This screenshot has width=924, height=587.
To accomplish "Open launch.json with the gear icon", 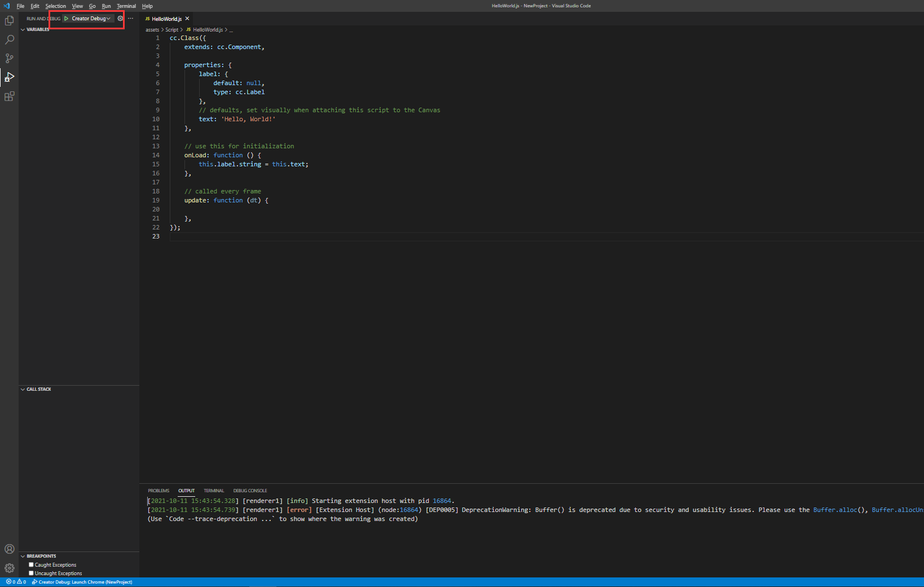I will click(x=120, y=19).
